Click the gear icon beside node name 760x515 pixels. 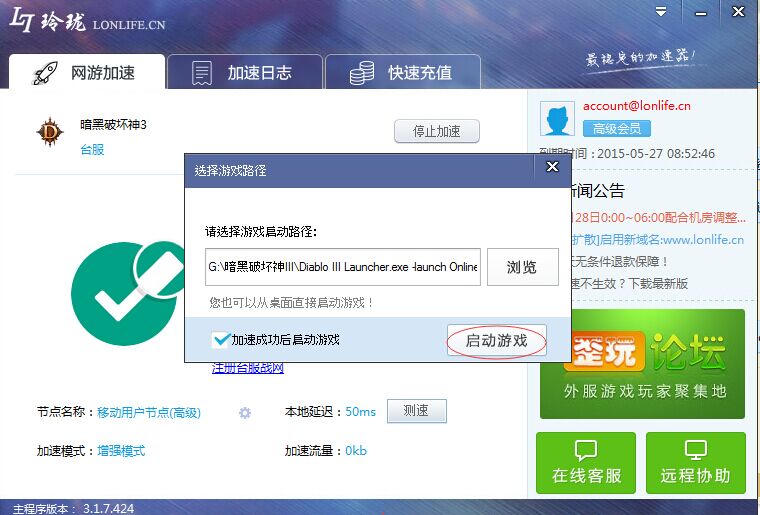[244, 412]
